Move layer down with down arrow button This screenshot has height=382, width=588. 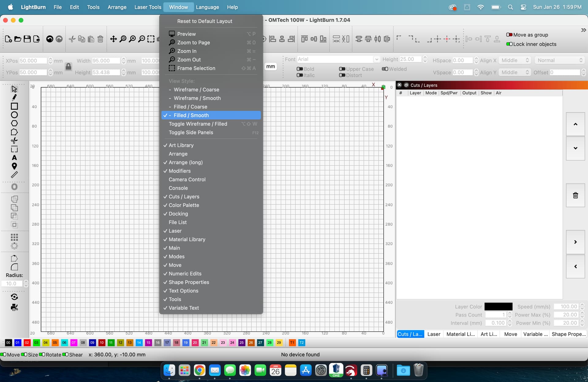575,148
